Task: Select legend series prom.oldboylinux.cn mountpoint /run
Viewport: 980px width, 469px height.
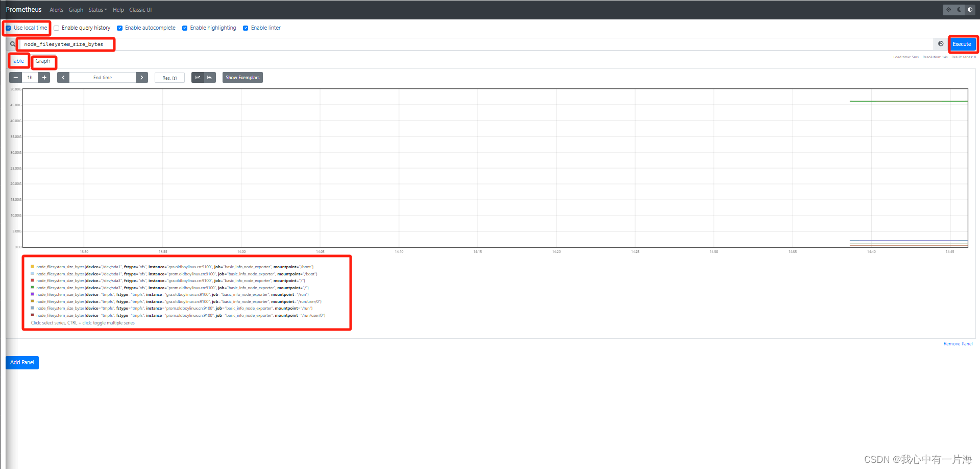Action: [175, 308]
